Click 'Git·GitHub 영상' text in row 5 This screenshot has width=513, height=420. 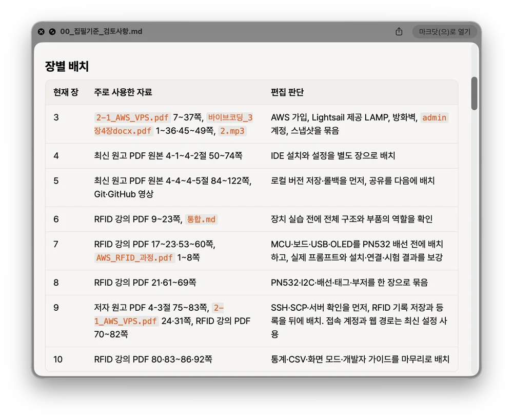coord(124,194)
